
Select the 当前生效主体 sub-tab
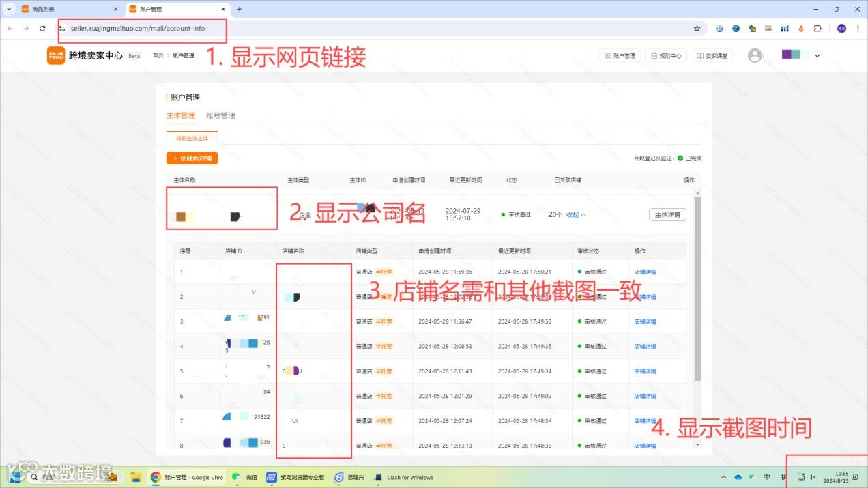coord(192,138)
